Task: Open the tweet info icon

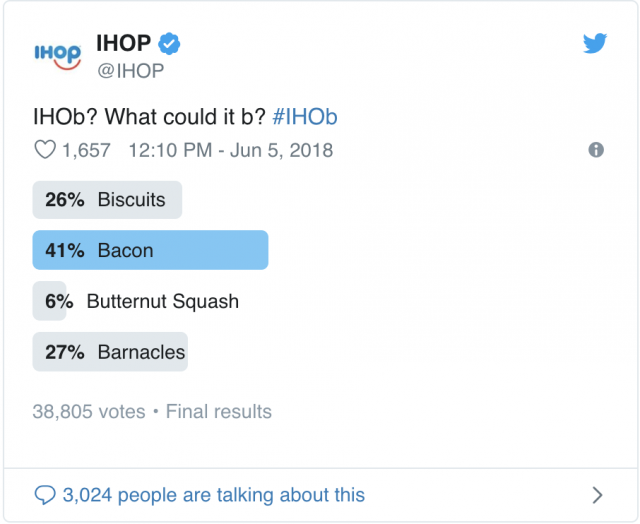Action: click(x=596, y=150)
